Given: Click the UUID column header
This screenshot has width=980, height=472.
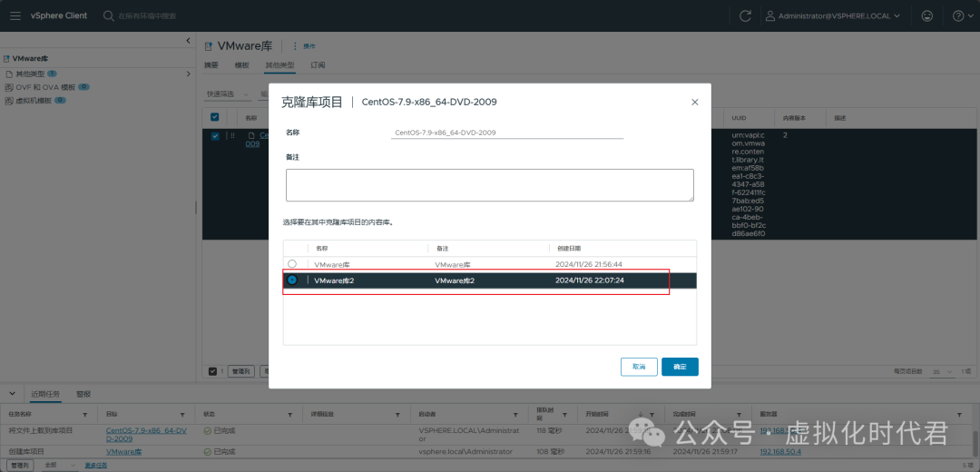Looking at the screenshot, I should pyautogui.click(x=740, y=117).
